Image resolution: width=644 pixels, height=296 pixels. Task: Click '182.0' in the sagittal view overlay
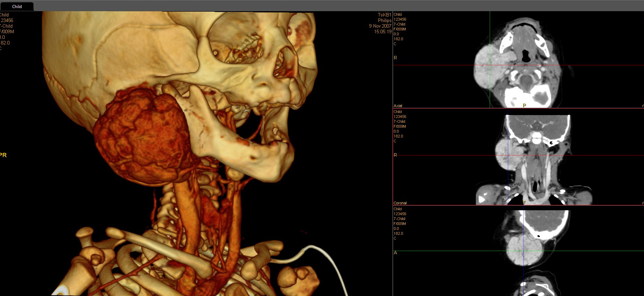(x=398, y=233)
